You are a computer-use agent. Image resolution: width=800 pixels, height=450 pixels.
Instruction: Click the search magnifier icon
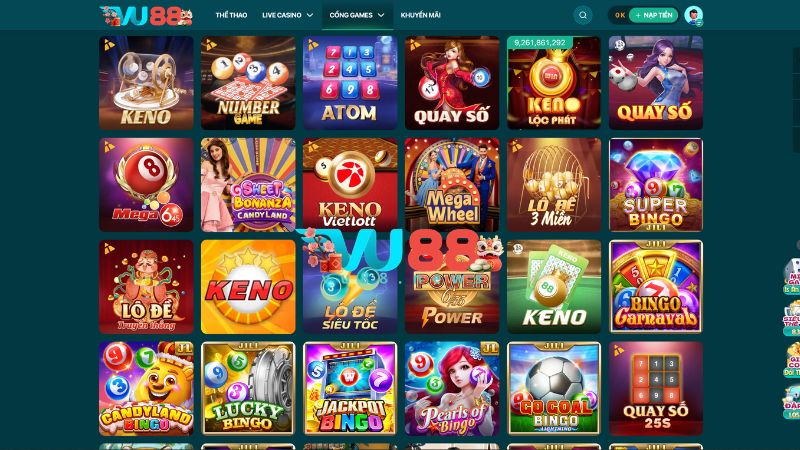(583, 15)
